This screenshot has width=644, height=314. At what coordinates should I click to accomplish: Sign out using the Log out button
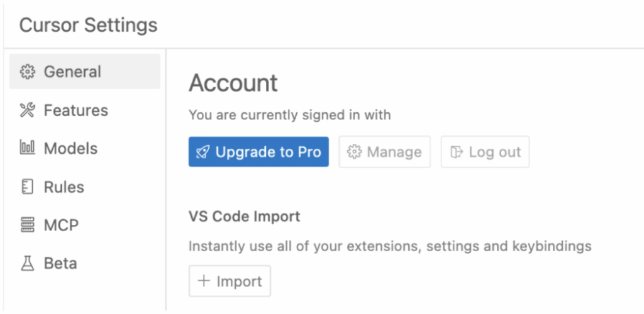tap(485, 152)
